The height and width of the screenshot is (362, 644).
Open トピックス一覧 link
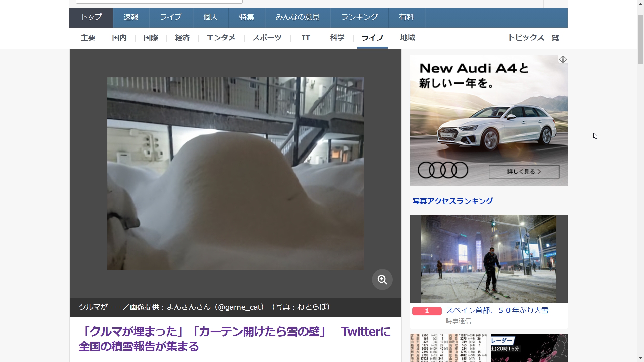point(533,38)
